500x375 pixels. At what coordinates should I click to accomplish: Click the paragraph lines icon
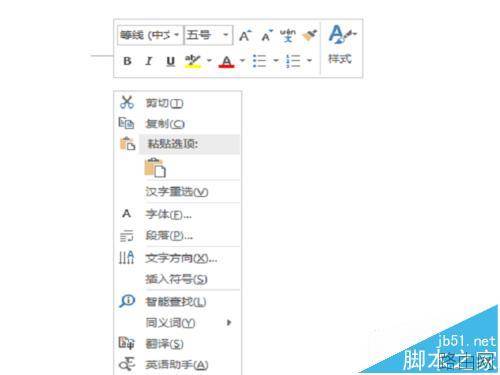(127, 236)
